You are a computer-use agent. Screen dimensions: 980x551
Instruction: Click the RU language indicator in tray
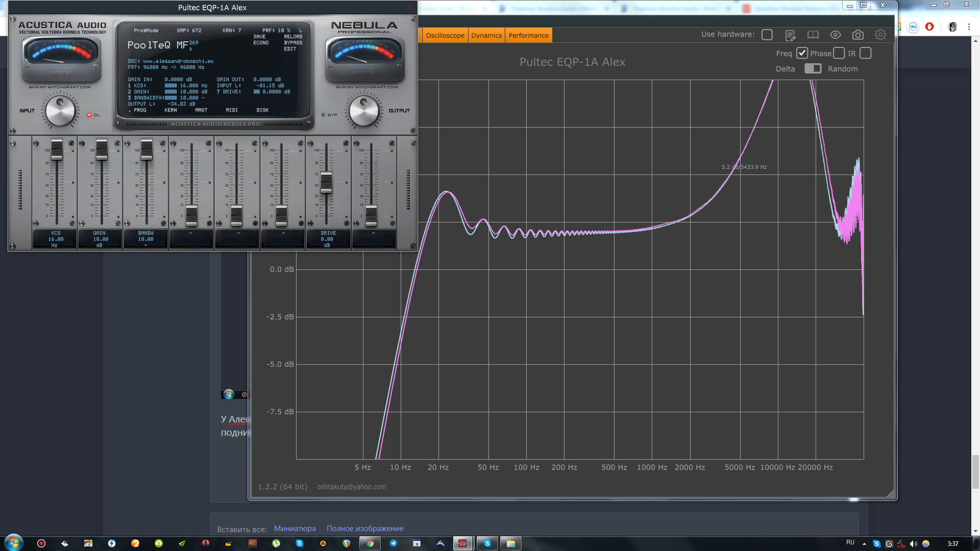click(x=850, y=542)
